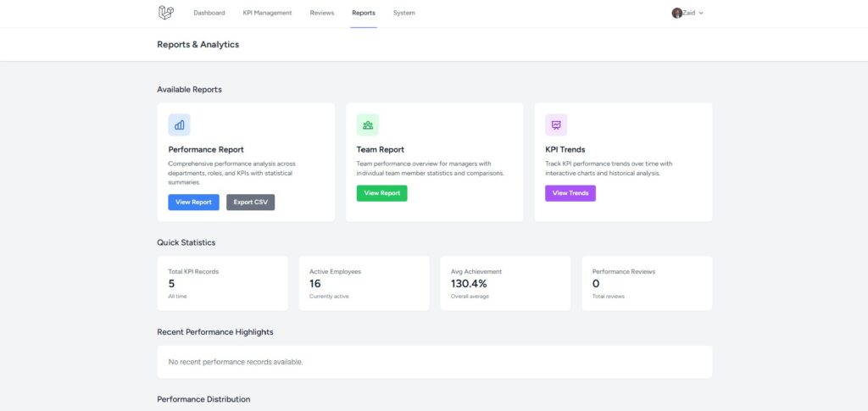Click the Laravel logo in the navbar
This screenshot has height=411, width=868.
click(165, 13)
